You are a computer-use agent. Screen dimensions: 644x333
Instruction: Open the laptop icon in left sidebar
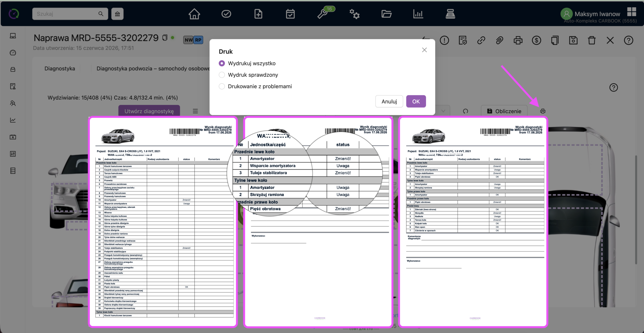[x=13, y=36]
